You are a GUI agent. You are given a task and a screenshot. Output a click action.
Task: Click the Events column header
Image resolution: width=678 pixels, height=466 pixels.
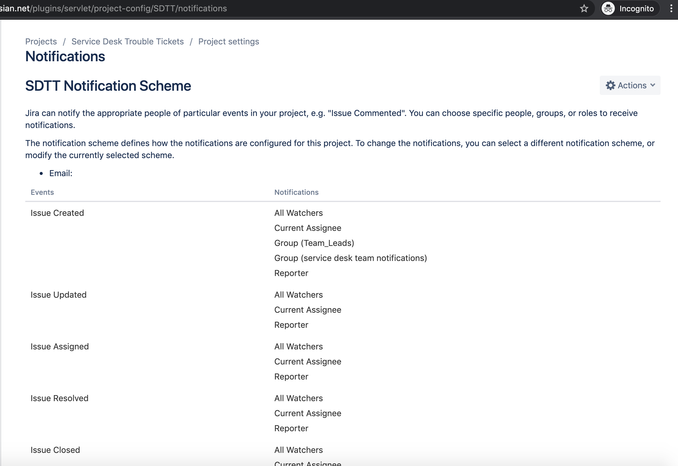42,192
